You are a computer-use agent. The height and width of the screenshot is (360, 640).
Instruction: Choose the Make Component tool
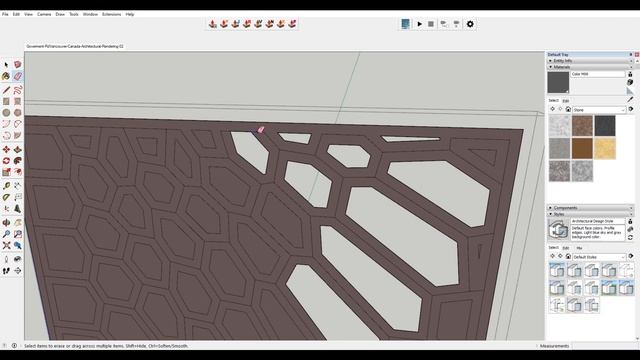click(18, 64)
